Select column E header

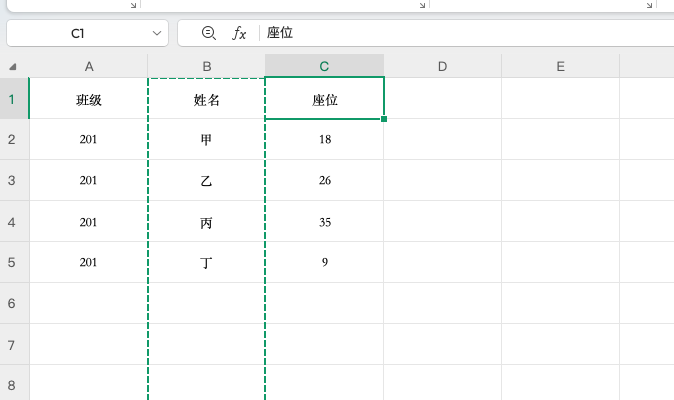[560, 67]
